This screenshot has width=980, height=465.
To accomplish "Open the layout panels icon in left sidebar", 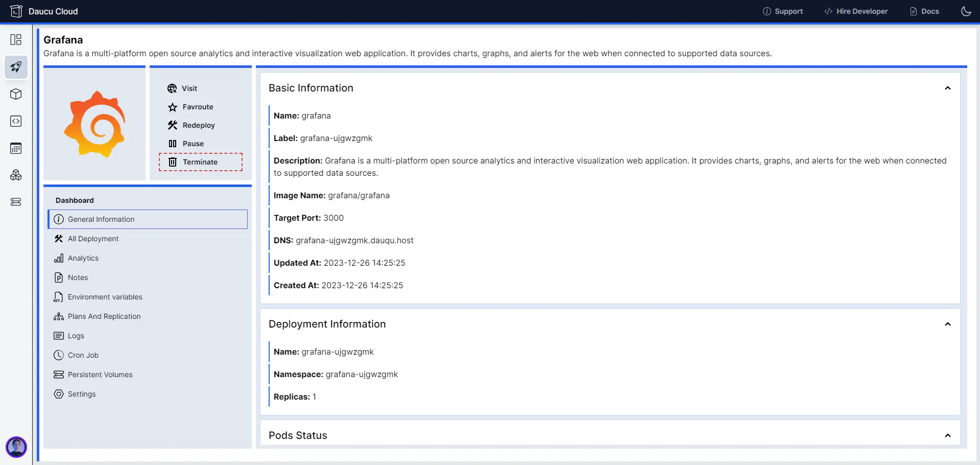I will coord(16,40).
